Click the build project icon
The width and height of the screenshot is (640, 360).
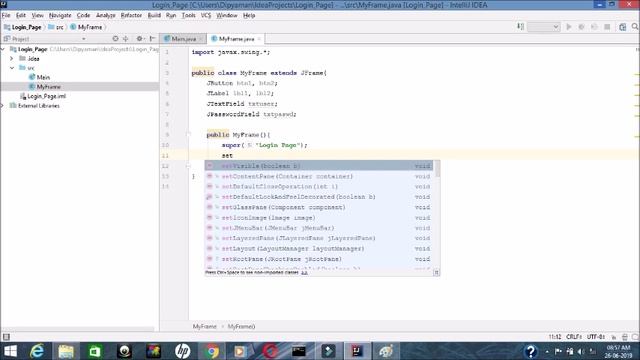[x=520, y=27]
